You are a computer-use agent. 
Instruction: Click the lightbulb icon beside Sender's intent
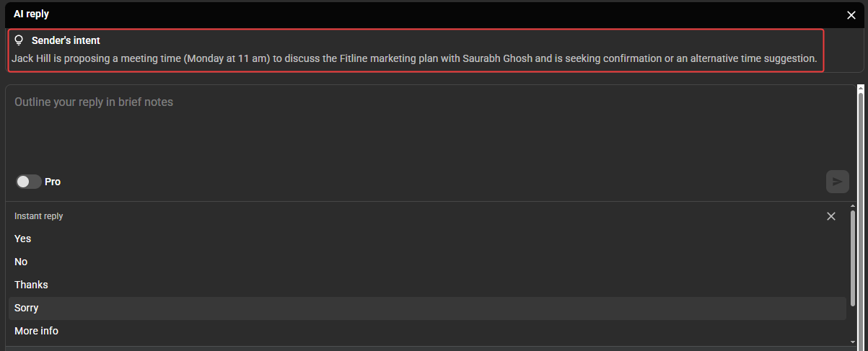[19, 40]
